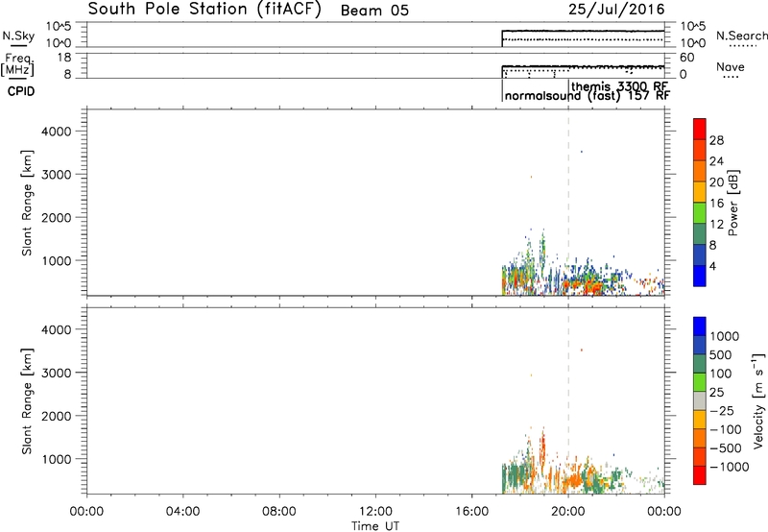Click the 'Velocity [m s⁻¹]' colorbar label
Screen dimensions: 768x532
758,401
